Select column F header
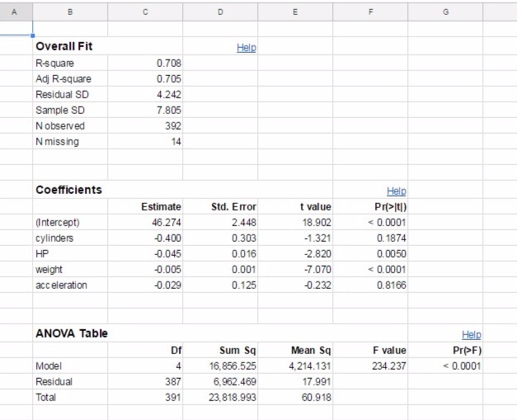This screenshot has width=517, height=420. 370,12
